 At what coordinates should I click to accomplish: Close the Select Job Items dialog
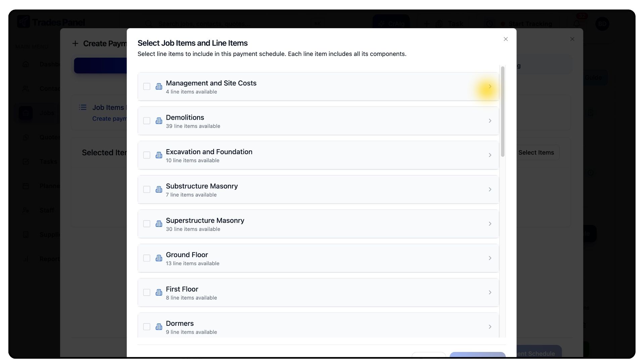click(x=505, y=39)
